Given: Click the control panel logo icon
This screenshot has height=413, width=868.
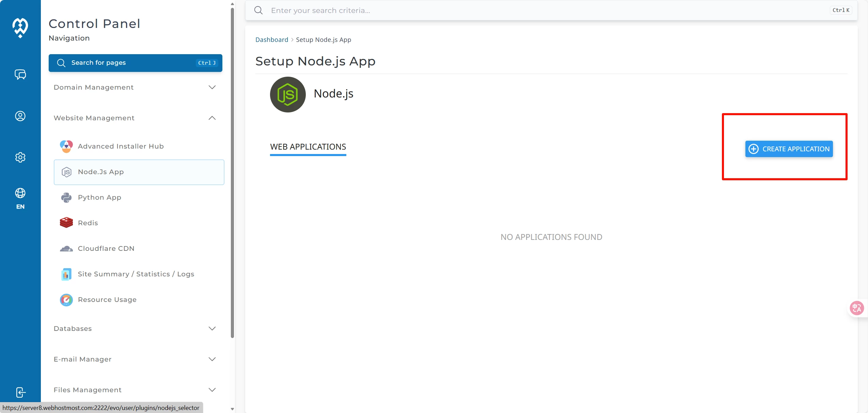Looking at the screenshot, I should pyautogui.click(x=20, y=28).
